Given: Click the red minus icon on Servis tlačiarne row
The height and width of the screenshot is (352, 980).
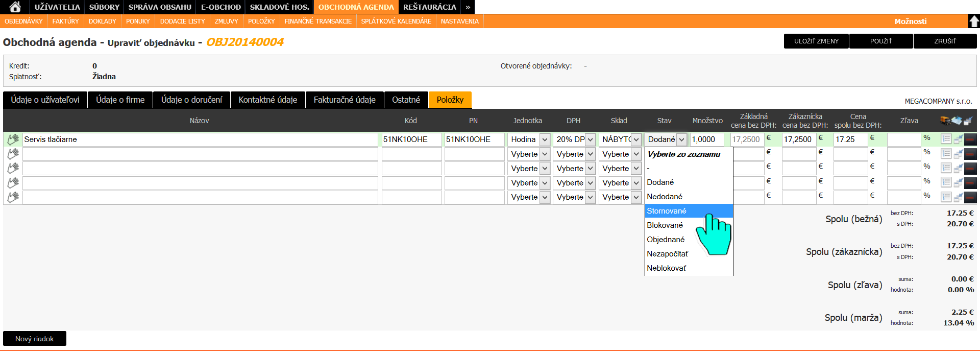Looking at the screenshot, I should (x=970, y=139).
